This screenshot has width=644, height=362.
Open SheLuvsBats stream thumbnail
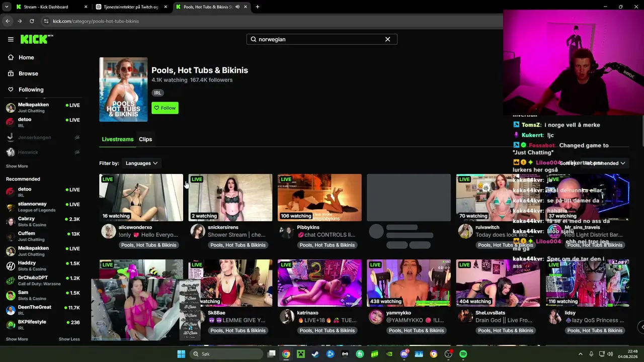click(x=498, y=283)
